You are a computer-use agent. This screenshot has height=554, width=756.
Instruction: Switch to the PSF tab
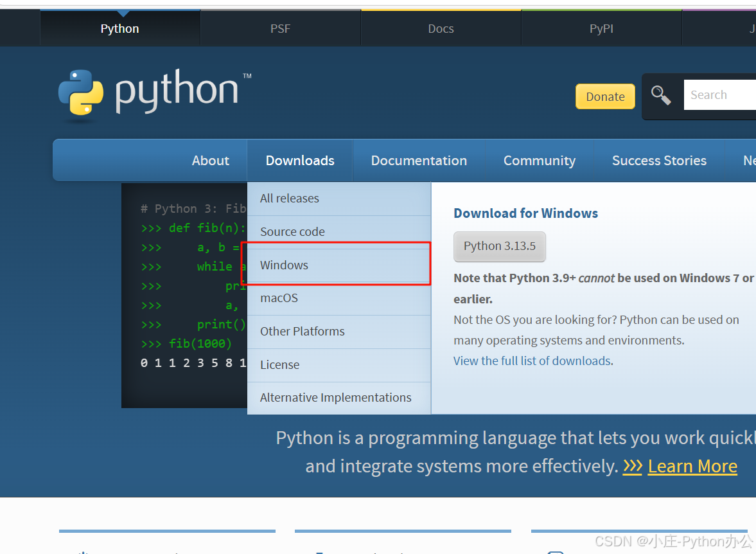[x=280, y=28]
